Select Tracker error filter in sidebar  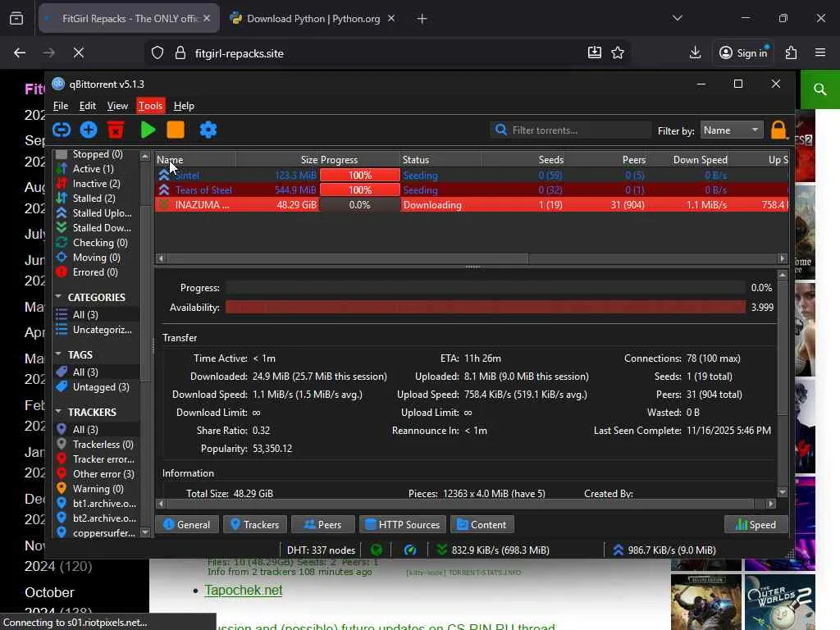click(97, 459)
